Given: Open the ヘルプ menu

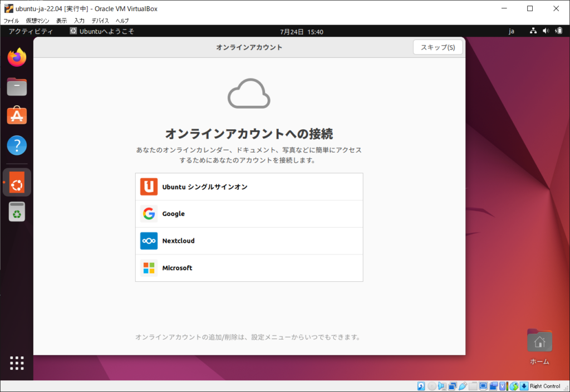Looking at the screenshot, I should point(122,21).
